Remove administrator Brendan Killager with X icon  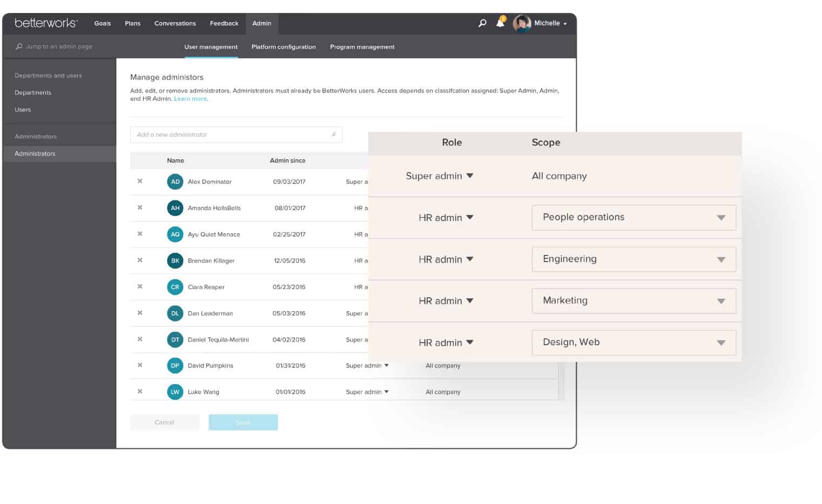(x=140, y=260)
